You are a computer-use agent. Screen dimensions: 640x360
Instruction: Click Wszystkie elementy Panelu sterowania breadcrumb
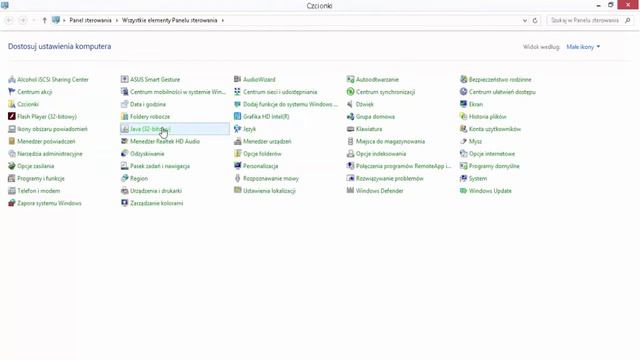click(170, 20)
